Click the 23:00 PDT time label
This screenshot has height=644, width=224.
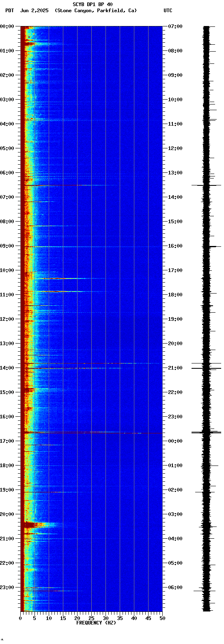7,587
